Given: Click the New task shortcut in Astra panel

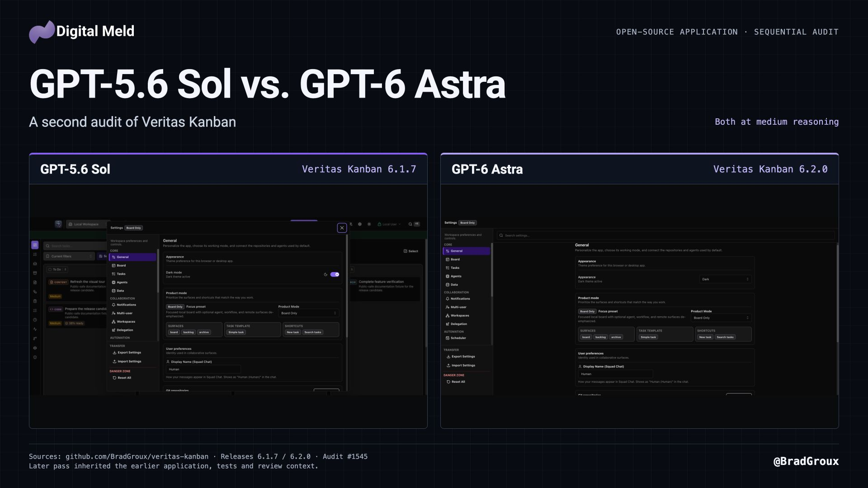Looking at the screenshot, I should click(705, 337).
